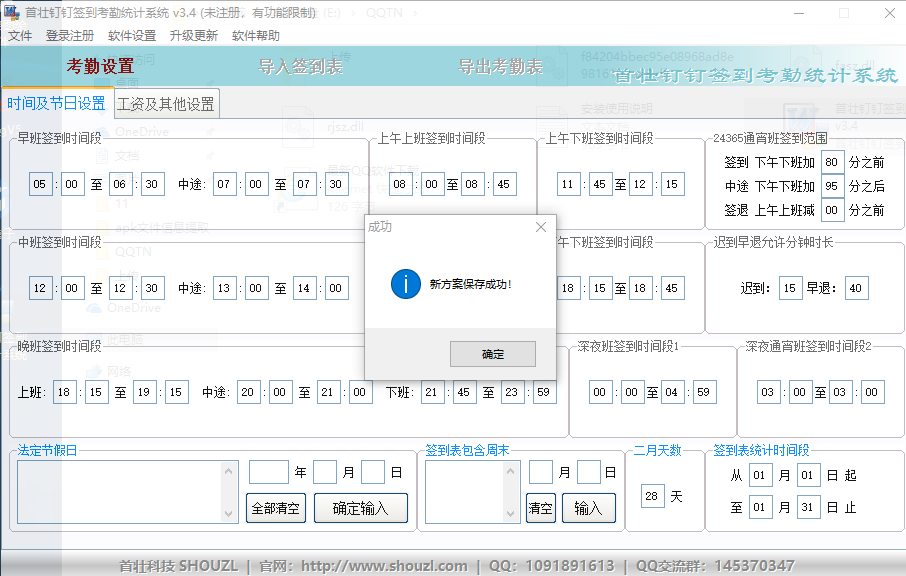Click 全部清空 button for holidays
The height and width of the screenshot is (576, 906).
tap(276, 508)
